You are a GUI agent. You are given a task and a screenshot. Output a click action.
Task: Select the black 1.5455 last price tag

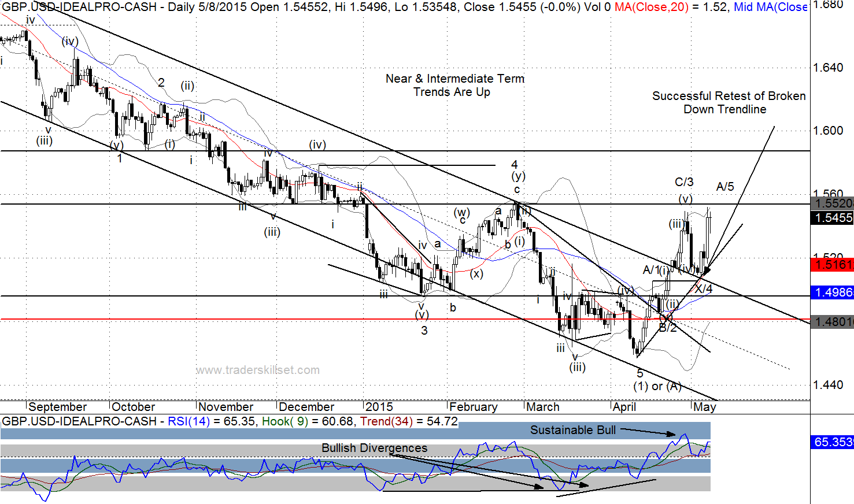pos(833,218)
